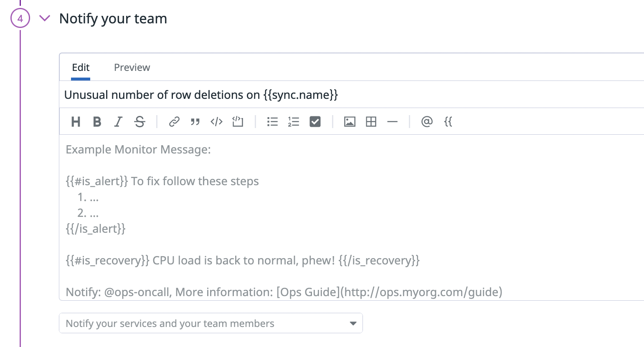Click the inline code icon
This screenshot has width=644, height=347.
[x=216, y=122]
